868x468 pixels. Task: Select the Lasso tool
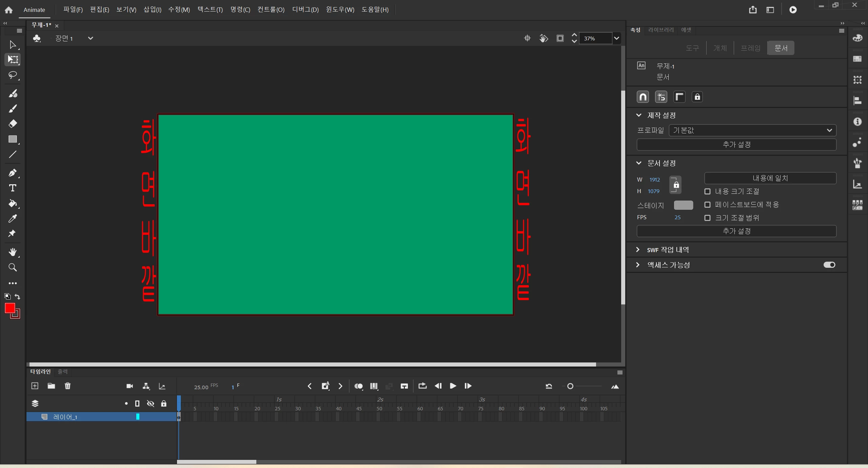pos(13,75)
